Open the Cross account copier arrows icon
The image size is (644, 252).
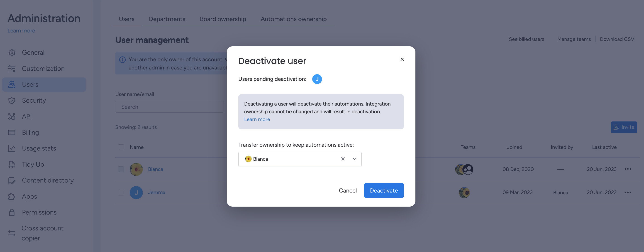click(12, 233)
